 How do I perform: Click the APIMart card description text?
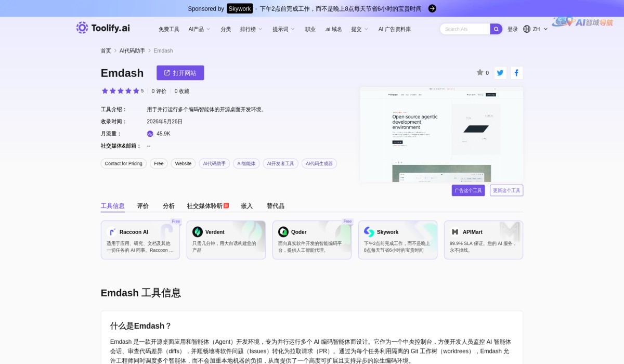(x=483, y=246)
